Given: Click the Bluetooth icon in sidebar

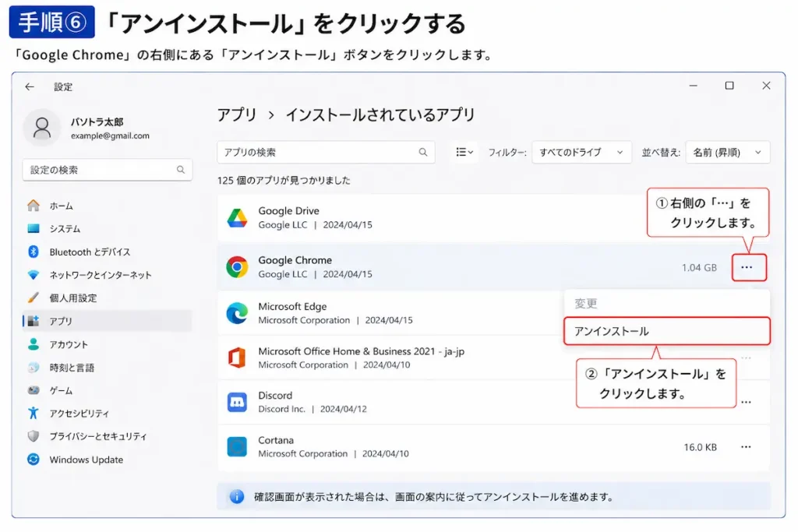Looking at the screenshot, I should point(34,252).
